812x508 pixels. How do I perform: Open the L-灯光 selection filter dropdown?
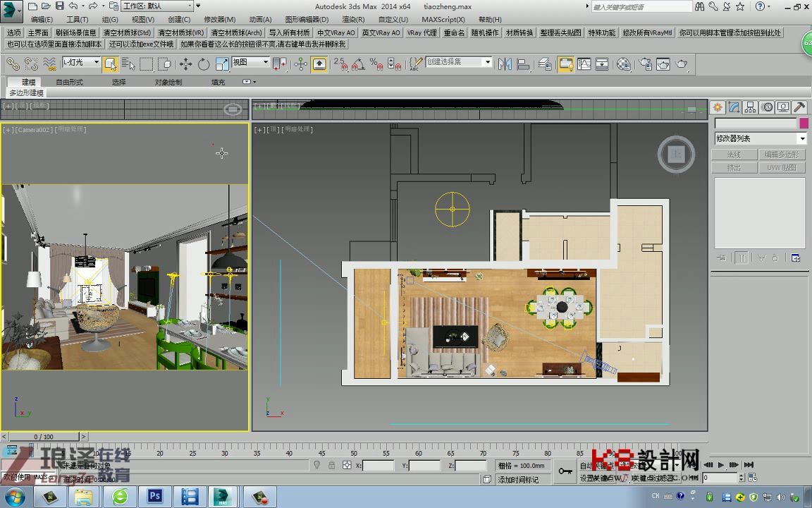point(81,62)
